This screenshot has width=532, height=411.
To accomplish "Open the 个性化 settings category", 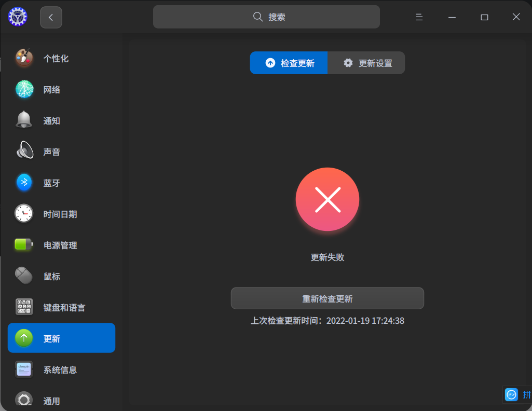I will click(x=61, y=58).
